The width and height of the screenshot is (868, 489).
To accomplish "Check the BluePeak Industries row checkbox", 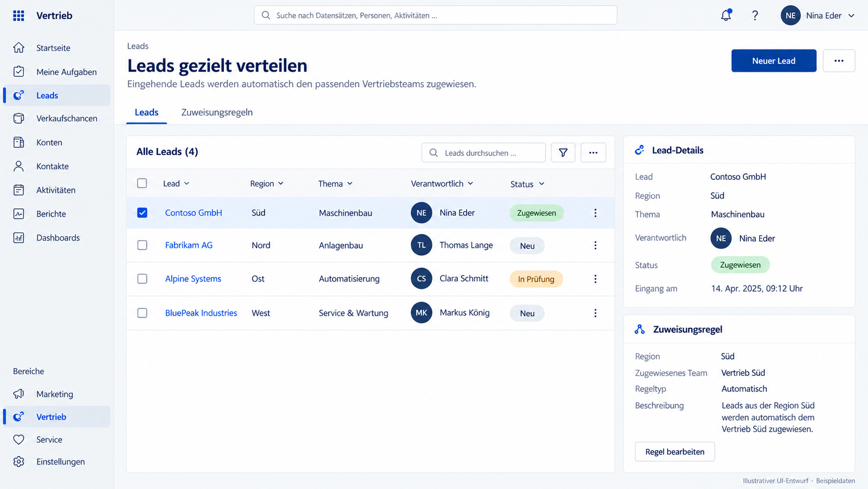I will point(142,313).
